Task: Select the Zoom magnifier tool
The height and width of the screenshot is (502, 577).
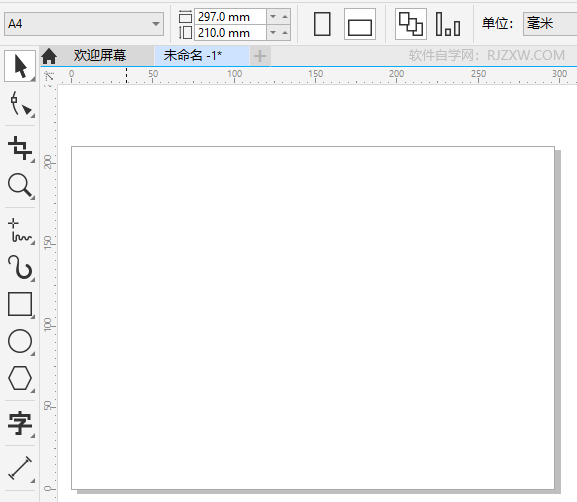Action: point(20,186)
